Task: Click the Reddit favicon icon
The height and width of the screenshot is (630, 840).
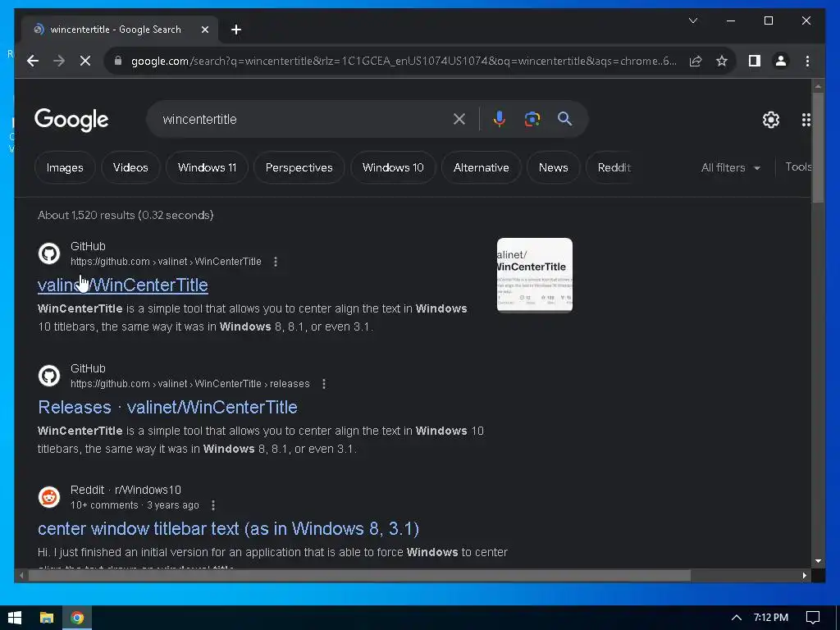Action: (49, 497)
